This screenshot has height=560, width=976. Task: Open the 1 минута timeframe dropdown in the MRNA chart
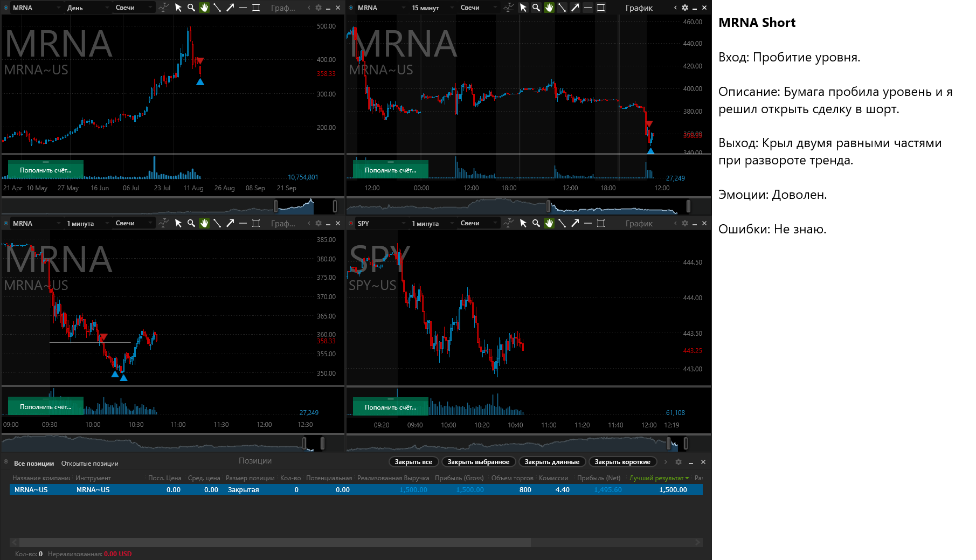tap(88, 223)
